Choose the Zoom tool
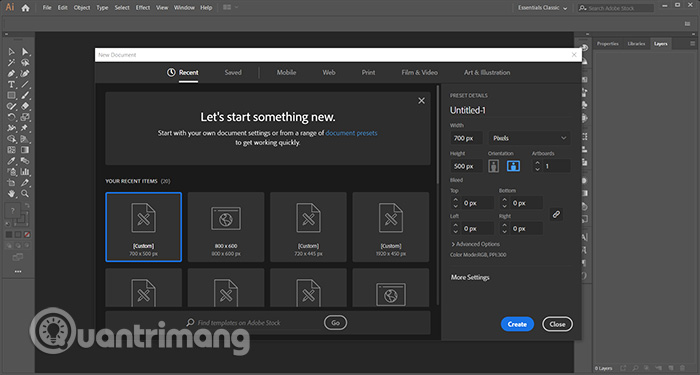This screenshot has height=375, width=700. pyautogui.click(x=25, y=194)
